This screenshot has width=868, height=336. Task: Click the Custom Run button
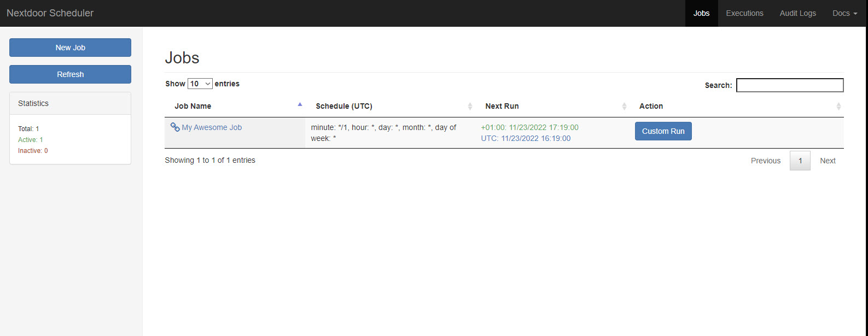663,131
